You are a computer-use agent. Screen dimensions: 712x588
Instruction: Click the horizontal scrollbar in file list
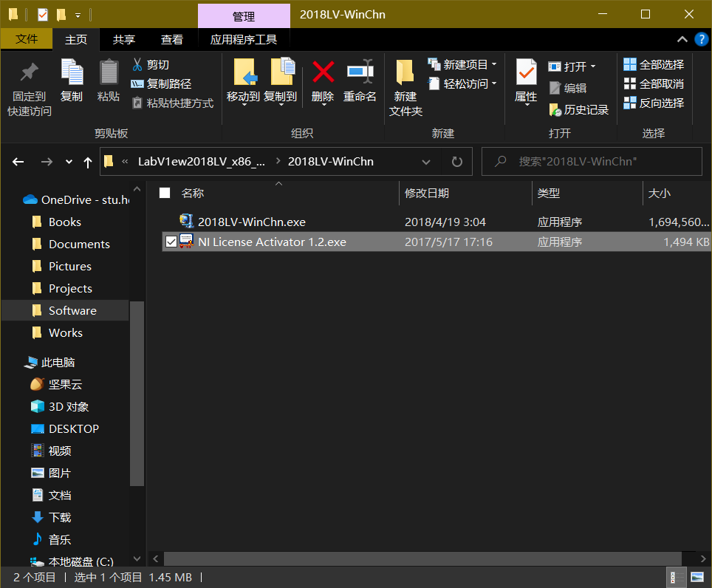click(x=422, y=558)
